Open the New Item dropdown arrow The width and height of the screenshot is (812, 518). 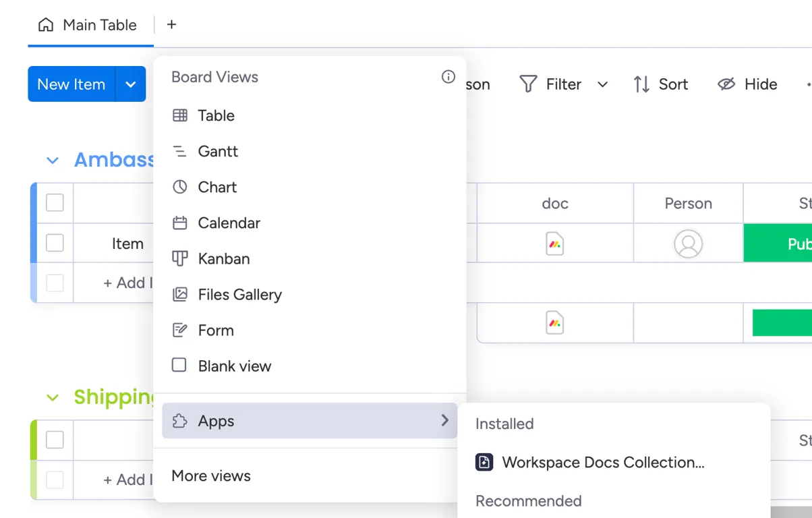[129, 84]
